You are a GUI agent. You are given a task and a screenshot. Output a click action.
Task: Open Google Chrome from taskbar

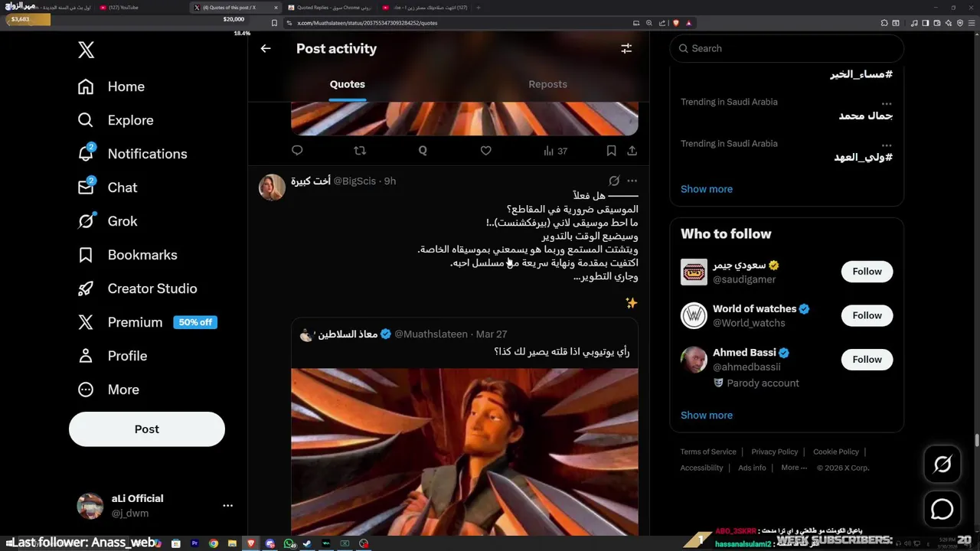coord(214,543)
